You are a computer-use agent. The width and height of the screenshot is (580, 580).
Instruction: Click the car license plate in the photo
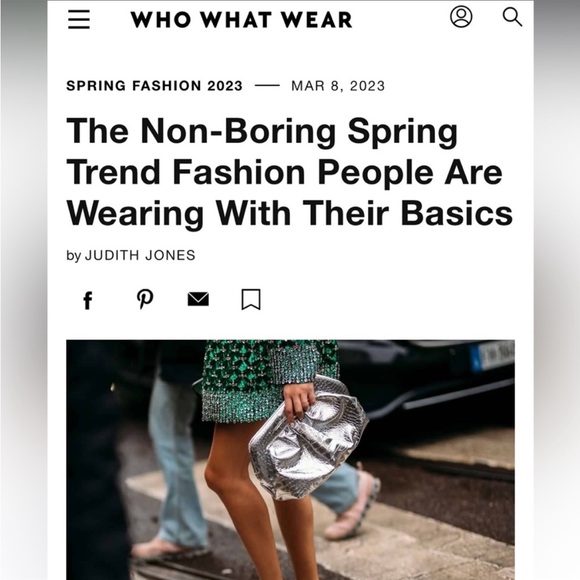[493, 356]
